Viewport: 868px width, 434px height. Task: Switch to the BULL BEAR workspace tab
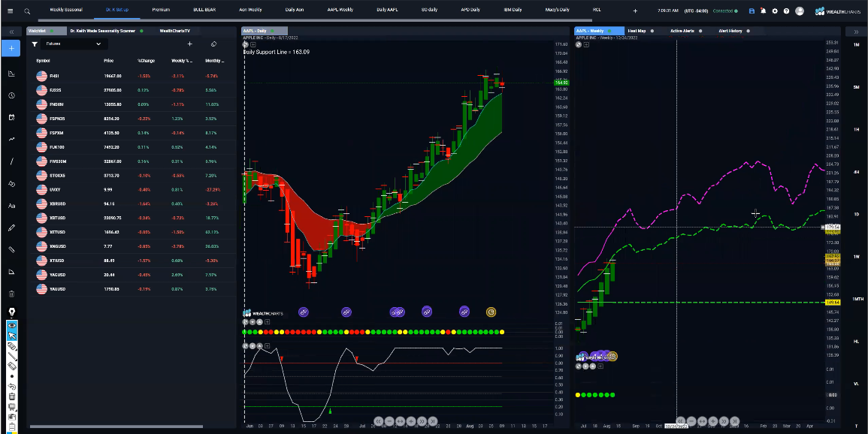point(204,10)
